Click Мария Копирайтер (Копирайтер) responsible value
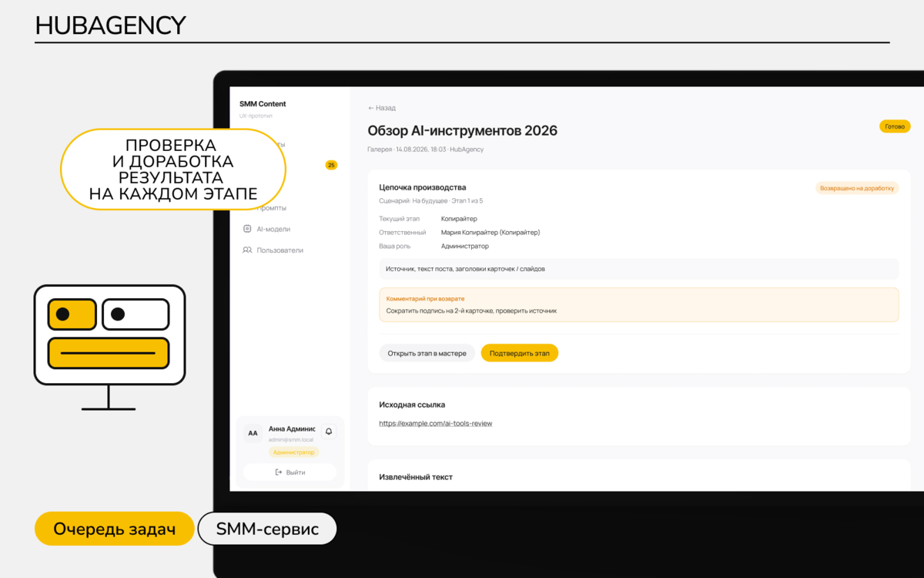924x578 pixels. 490,232
